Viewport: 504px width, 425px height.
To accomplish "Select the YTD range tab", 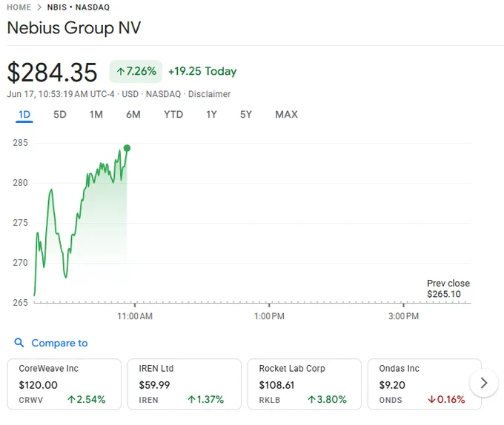I will click(x=173, y=115).
